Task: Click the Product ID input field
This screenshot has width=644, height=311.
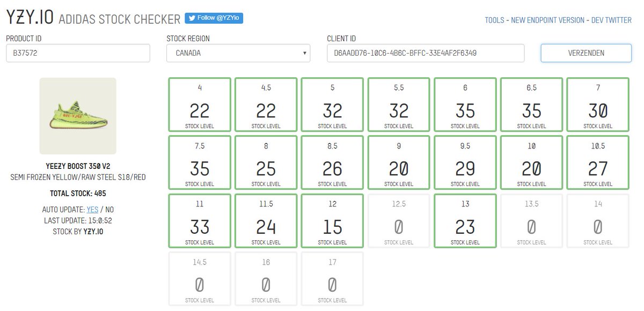Action: [78, 53]
